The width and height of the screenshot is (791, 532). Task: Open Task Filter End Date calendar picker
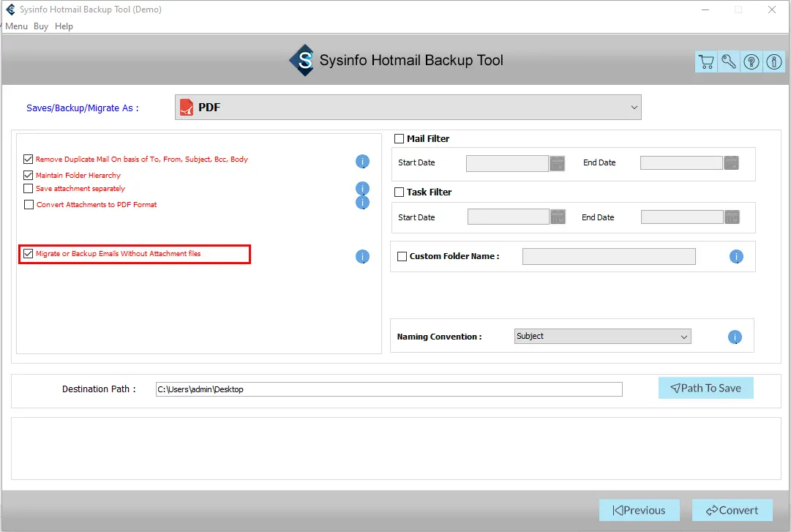point(732,217)
